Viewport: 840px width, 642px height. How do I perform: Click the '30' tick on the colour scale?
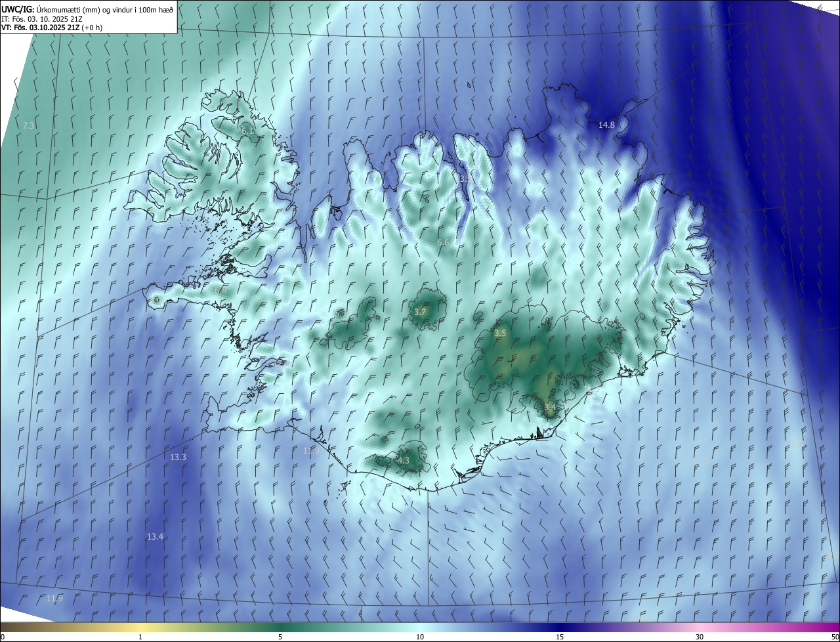700,637
